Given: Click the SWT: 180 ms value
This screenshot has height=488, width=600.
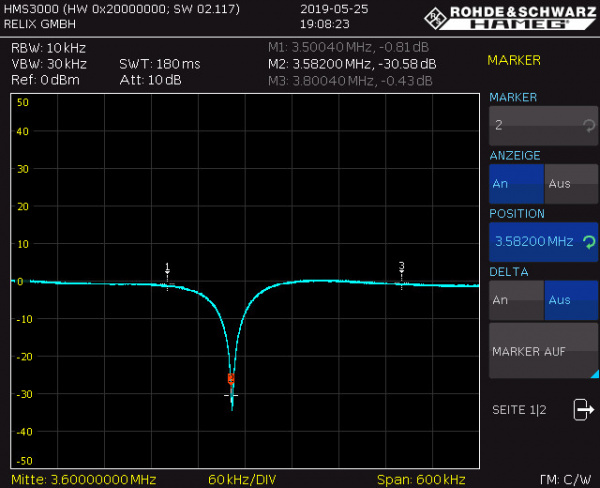Looking at the screenshot, I should [160, 64].
